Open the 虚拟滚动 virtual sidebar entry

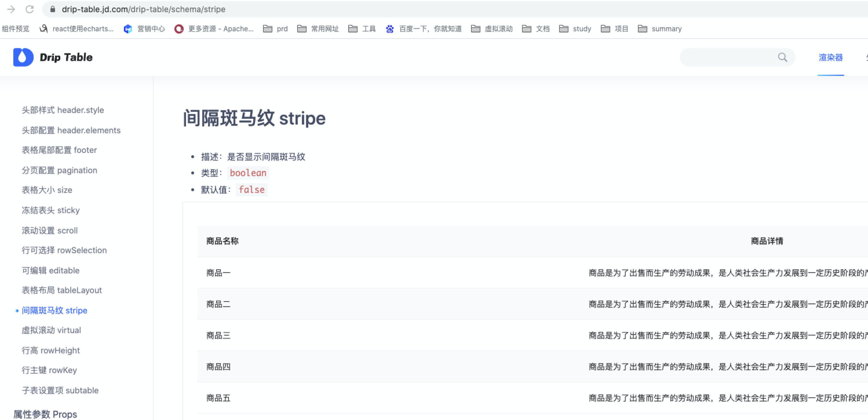pos(51,330)
